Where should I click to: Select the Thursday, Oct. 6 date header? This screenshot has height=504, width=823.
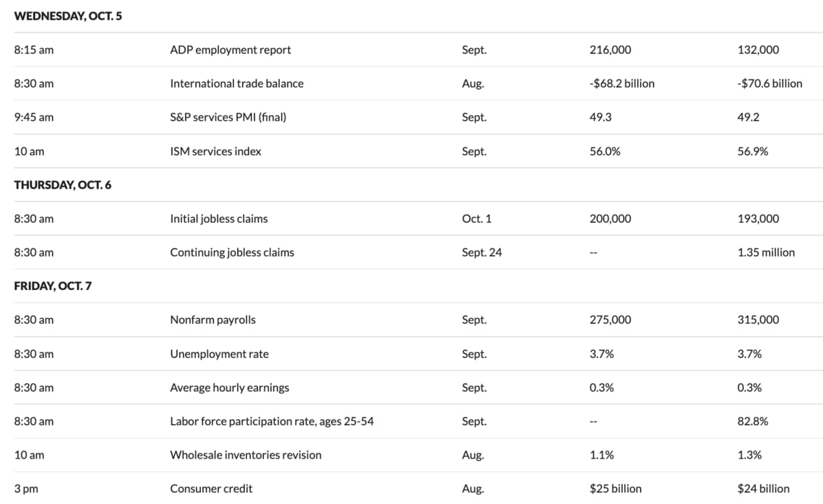(x=62, y=185)
